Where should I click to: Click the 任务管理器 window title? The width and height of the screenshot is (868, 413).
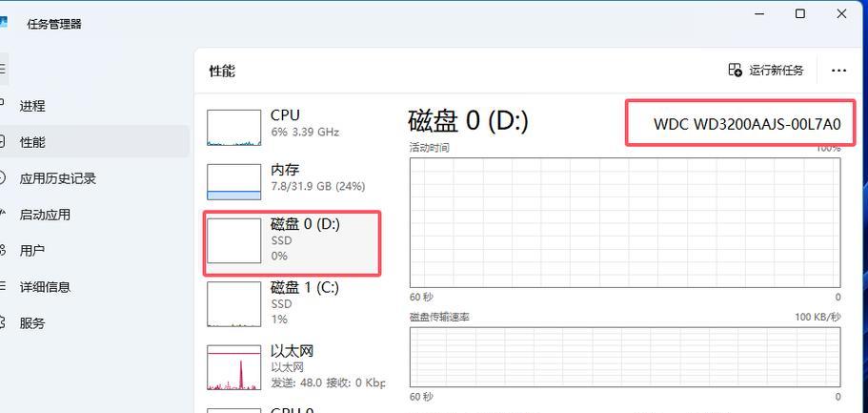[x=54, y=24]
